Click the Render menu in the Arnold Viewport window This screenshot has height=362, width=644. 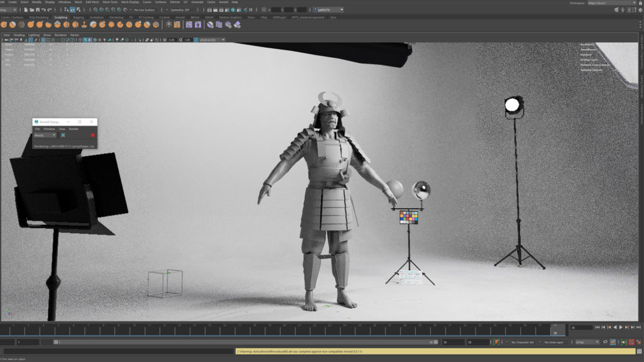tap(74, 129)
